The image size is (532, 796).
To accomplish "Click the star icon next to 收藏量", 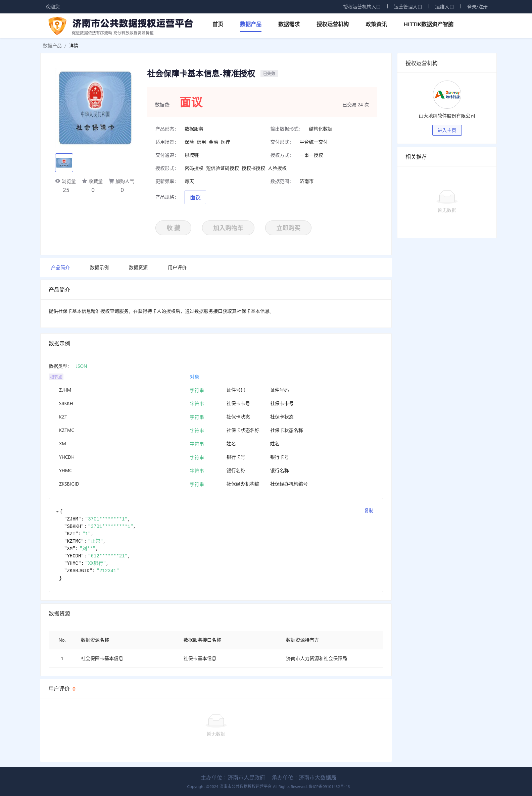I will [85, 181].
